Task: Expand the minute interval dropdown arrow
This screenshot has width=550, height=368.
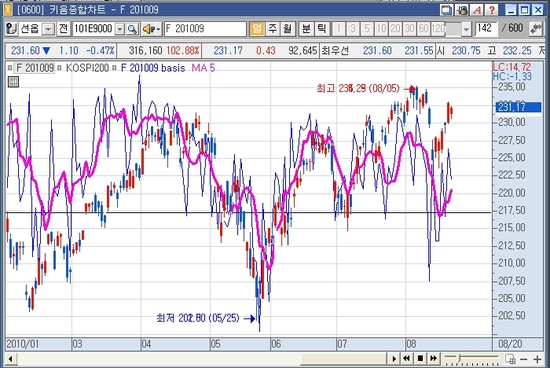Action: point(466,29)
